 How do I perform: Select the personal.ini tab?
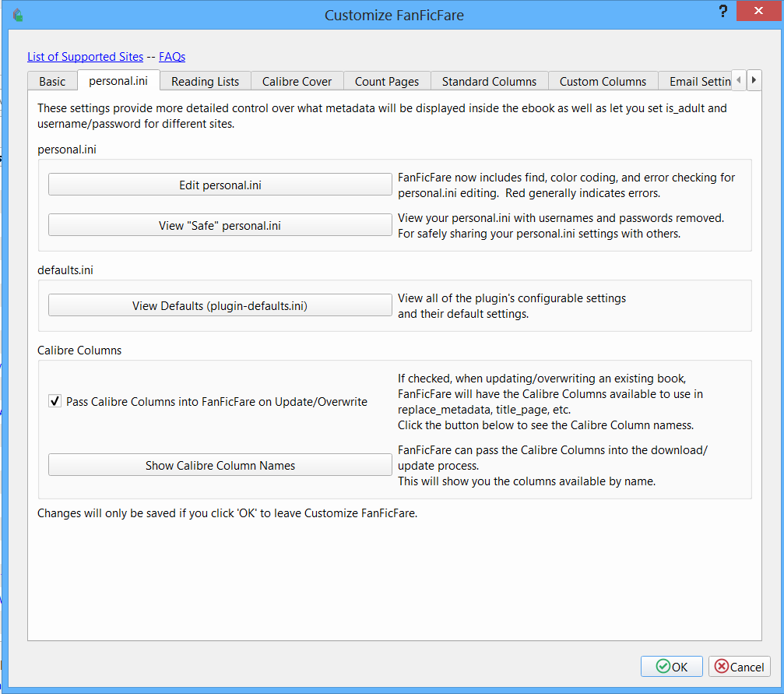click(x=118, y=80)
